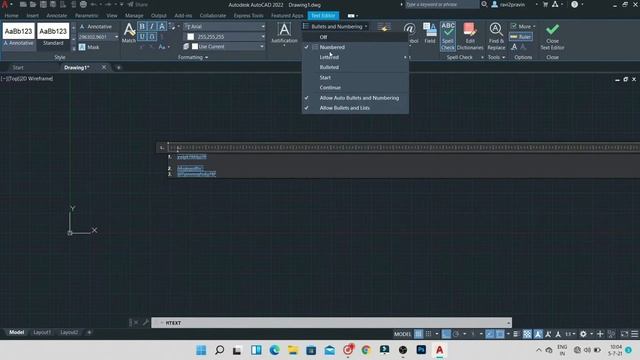Viewport: 640px width, 360px height.
Task: Toggle Underline text formatting
Action: pos(142,37)
